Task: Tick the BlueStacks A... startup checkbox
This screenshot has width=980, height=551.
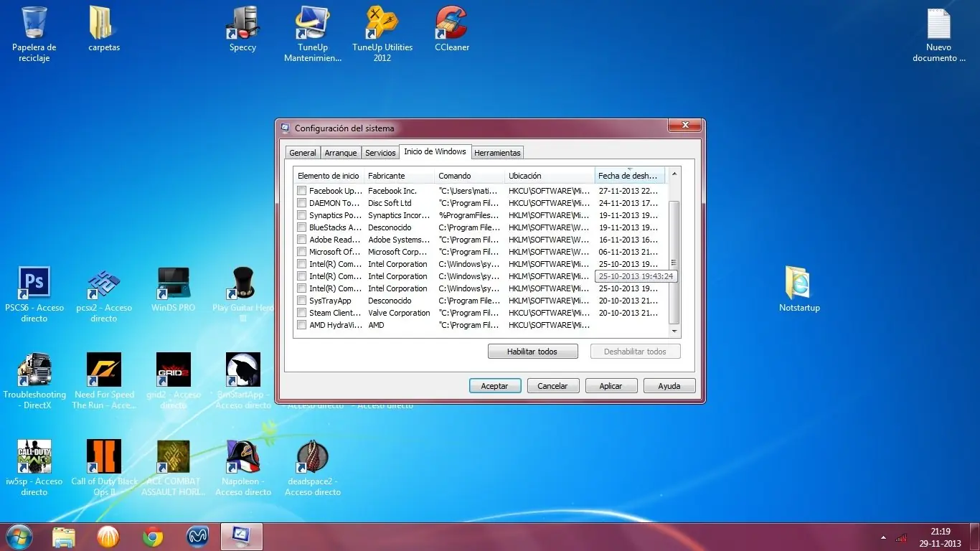Action: pos(301,227)
